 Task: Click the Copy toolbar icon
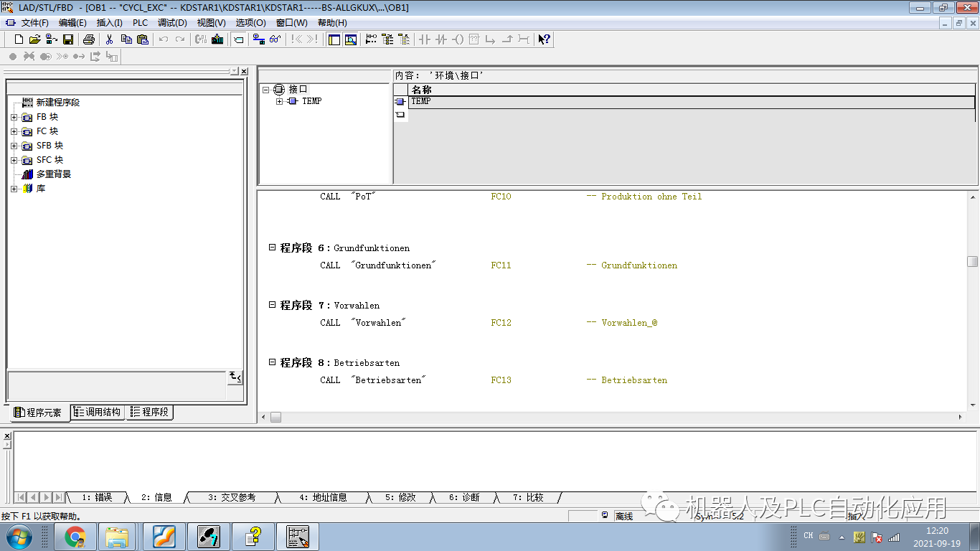(126, 39)
